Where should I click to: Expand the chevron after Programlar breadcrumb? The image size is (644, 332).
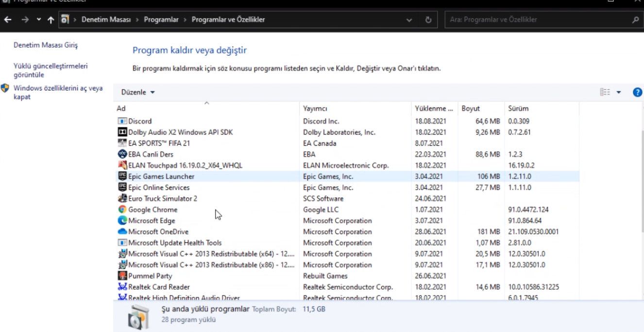(x=186, y=20)
